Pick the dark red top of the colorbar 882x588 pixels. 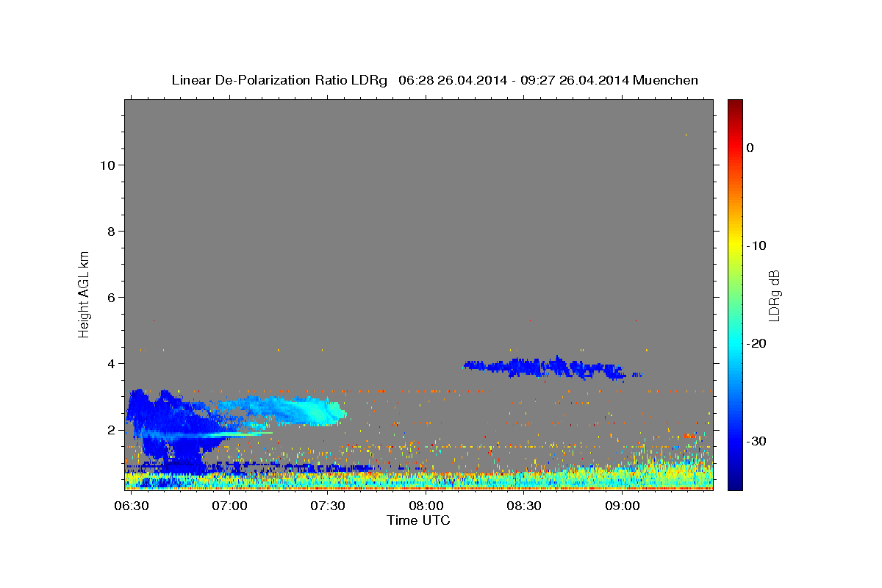coord(735,106)
